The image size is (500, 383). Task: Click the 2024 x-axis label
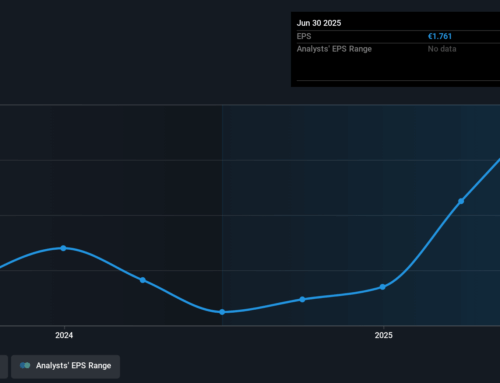click(x=64, y=335)
